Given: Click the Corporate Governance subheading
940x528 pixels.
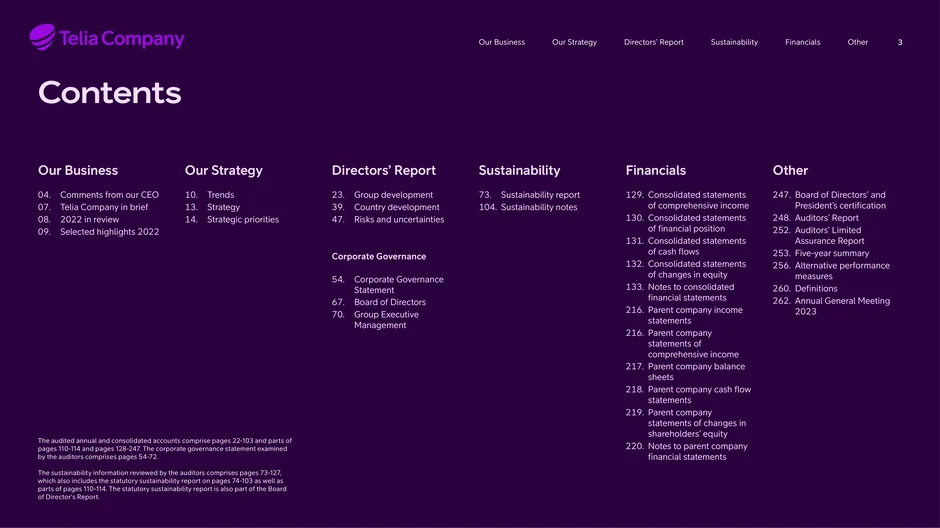Looking at the screenshot, I should pos(379,256).
